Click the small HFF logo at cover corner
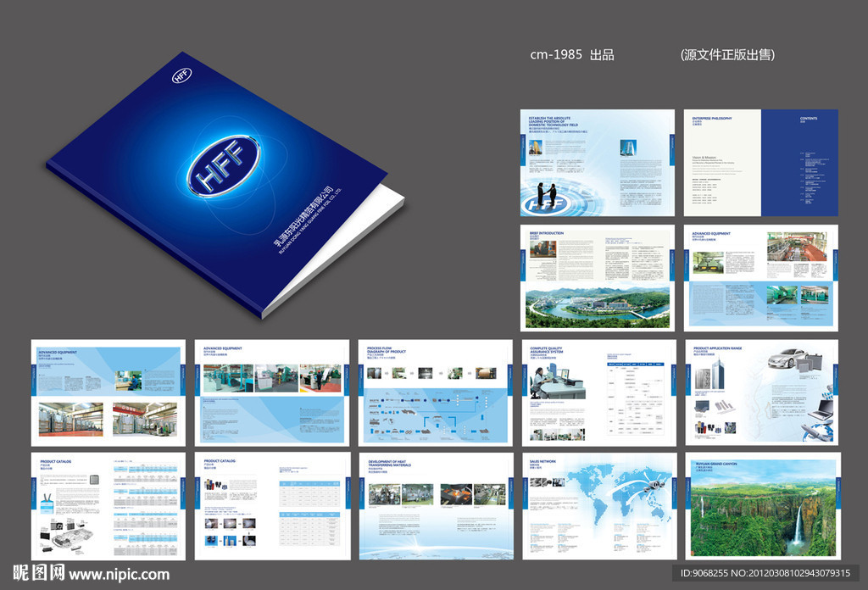Screen dimensions: 868x590 (x=181, y=75)
